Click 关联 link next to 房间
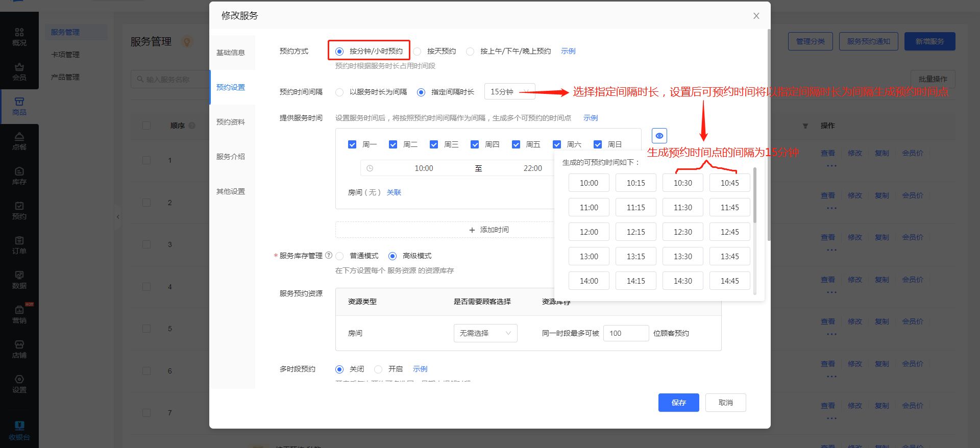 point(394,192)
